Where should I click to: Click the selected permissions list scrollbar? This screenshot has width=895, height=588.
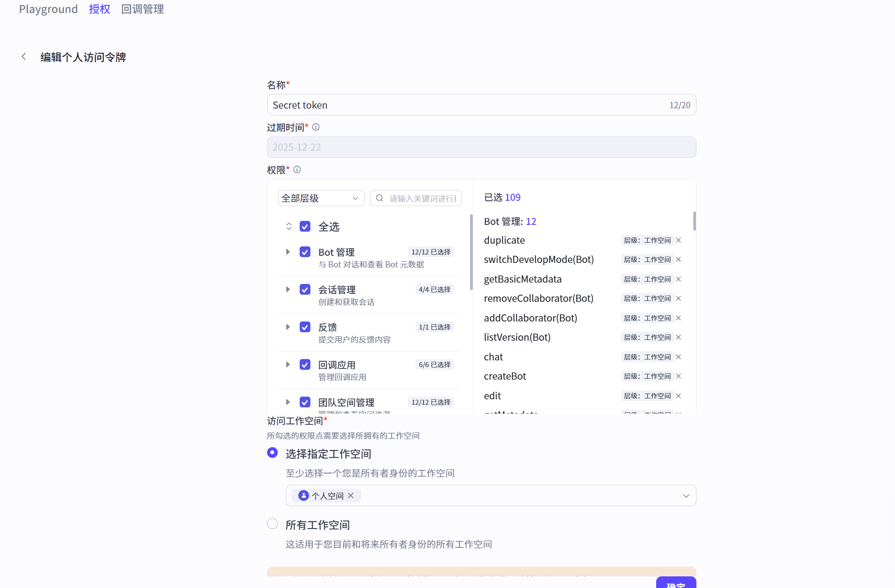coord(695,221)
